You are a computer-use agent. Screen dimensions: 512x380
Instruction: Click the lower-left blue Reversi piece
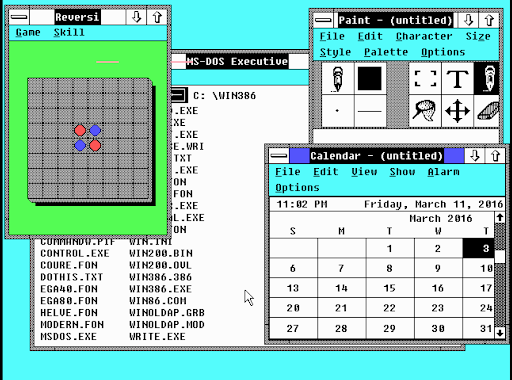[x=80, y=145]
